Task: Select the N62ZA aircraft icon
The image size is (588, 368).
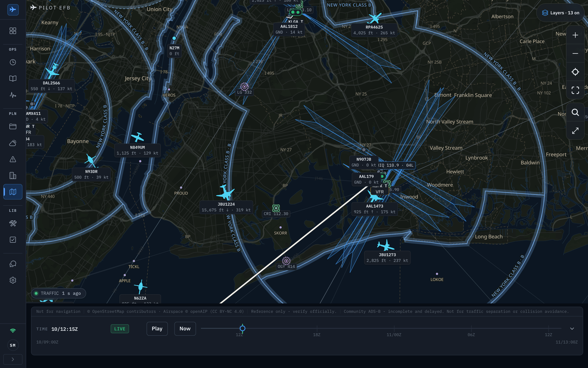Action: (x=141, y=287)
